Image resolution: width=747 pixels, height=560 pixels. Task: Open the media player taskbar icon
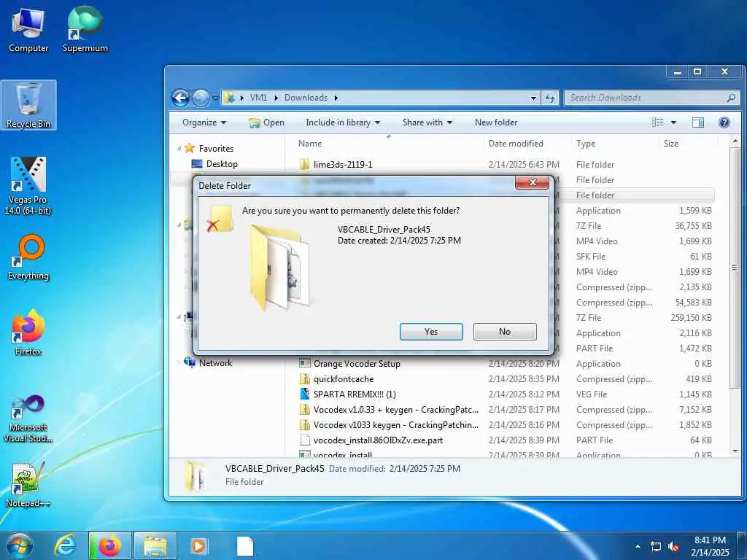(198, 546)
